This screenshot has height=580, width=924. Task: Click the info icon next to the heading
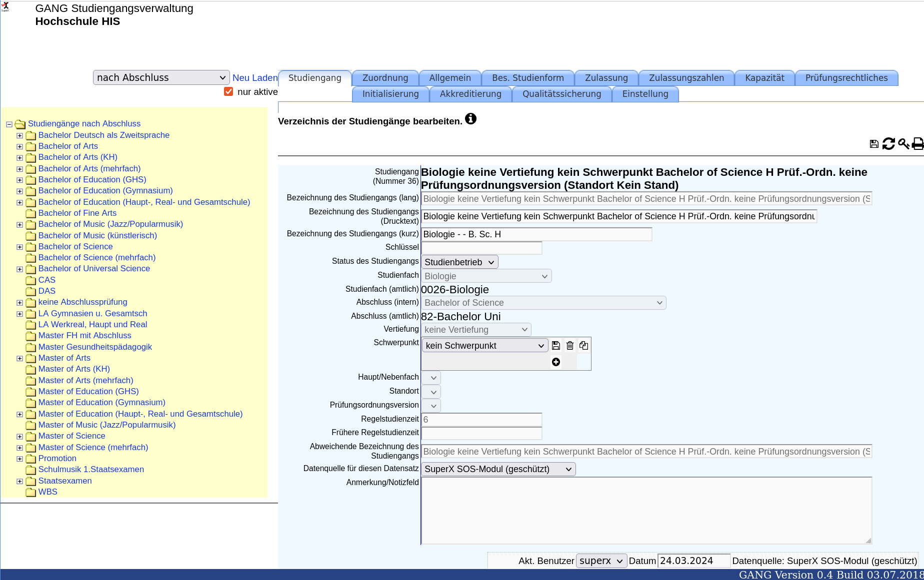click(470, 119)
